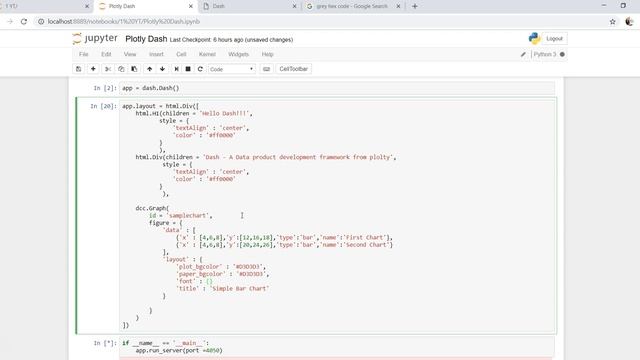Insert a cell below with the plus icon
640x360 pixels.
click(93, 69)
